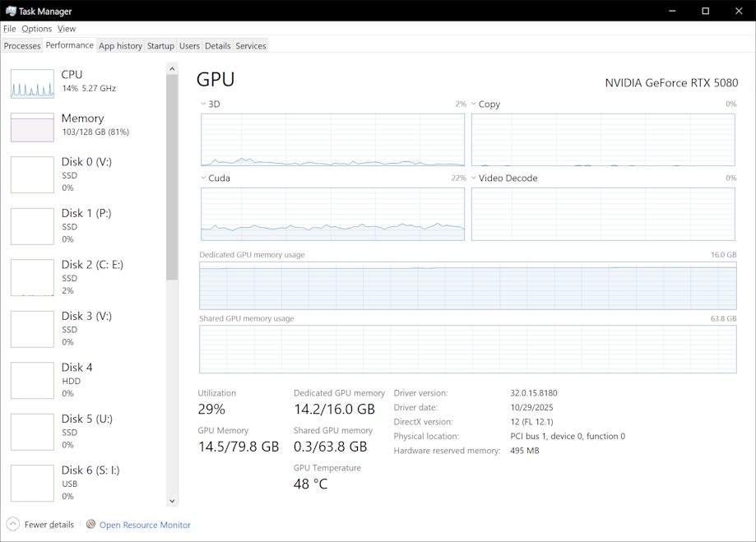Click DirectX version 12 (FL 12.1)
The height and width of the screenshot is (542, 756).
coord(531,422)
